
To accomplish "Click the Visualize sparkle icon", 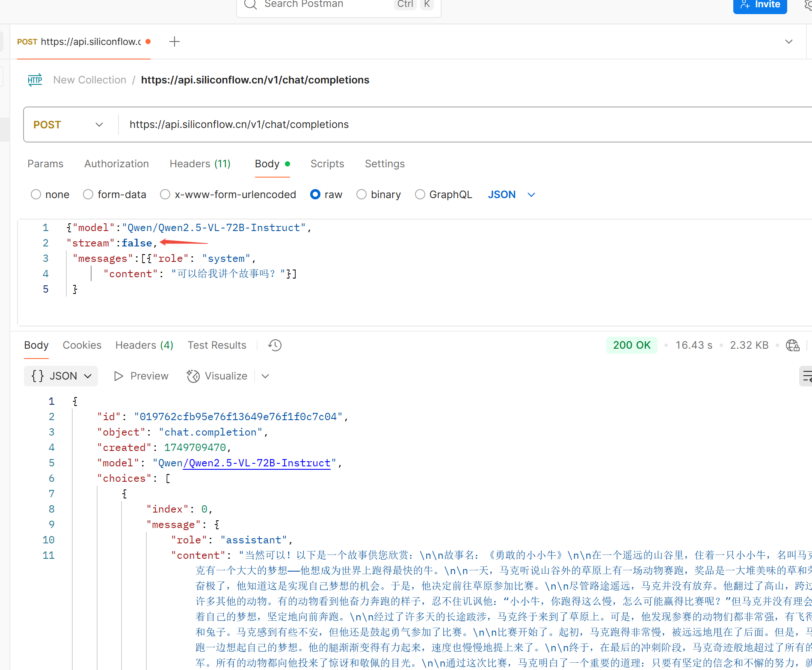I will coord(193,376).
